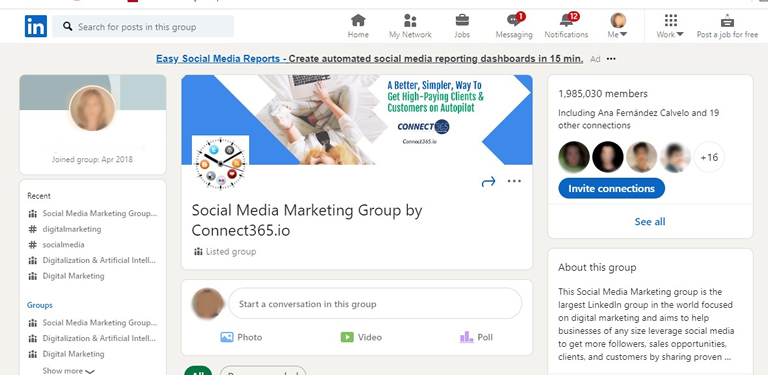Open Notifications bell with 12 alerts

(x=566, y=26)
